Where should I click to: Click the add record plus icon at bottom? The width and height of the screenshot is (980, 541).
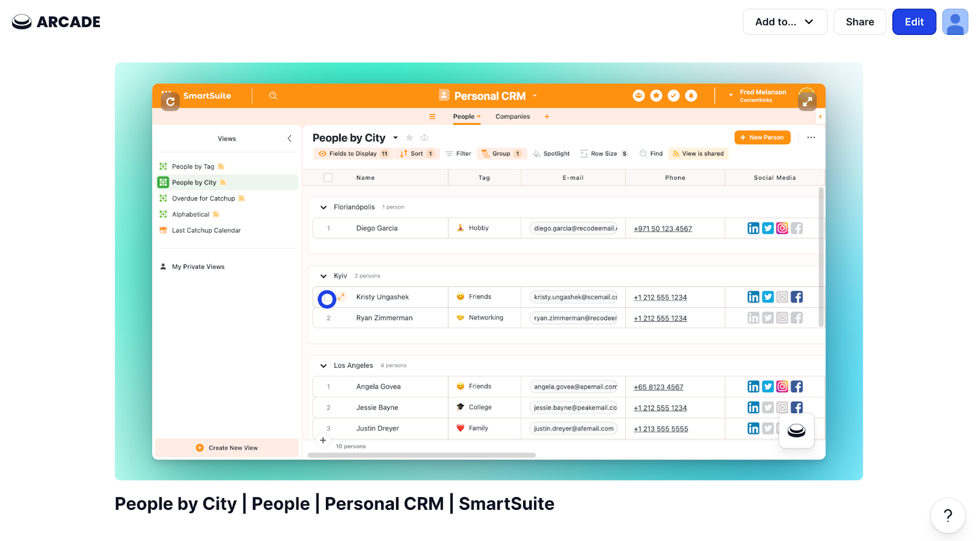pos(323,440)
